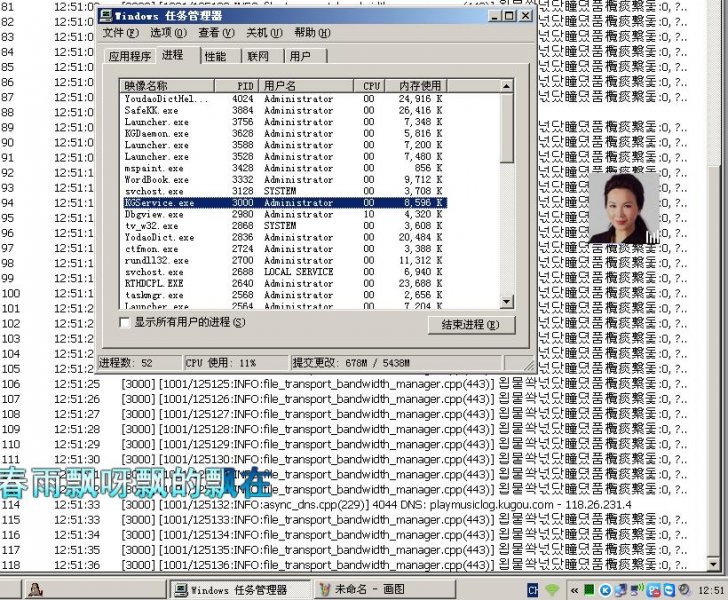Expand hidden tray icons with the double-chevron
728x600 pixels.
coord(574,590)
